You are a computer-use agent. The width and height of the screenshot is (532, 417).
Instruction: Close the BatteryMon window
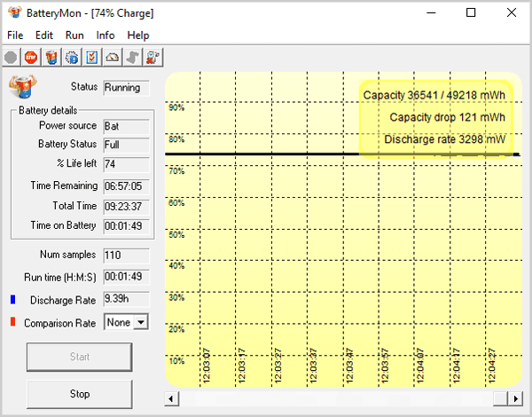tap(512, 13)
